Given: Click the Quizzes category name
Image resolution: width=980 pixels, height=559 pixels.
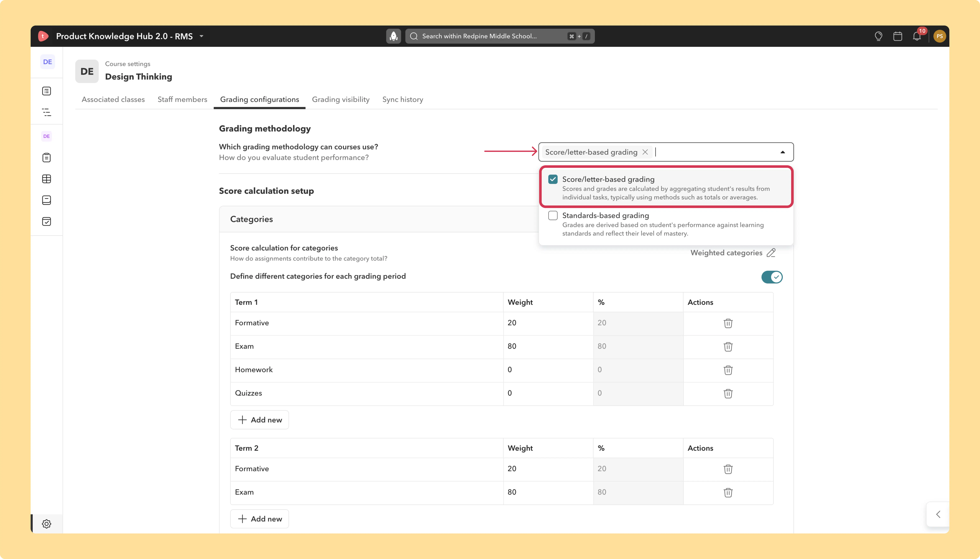Looking at the screenshot, I should pyautogui.click(x=248, y=393).
